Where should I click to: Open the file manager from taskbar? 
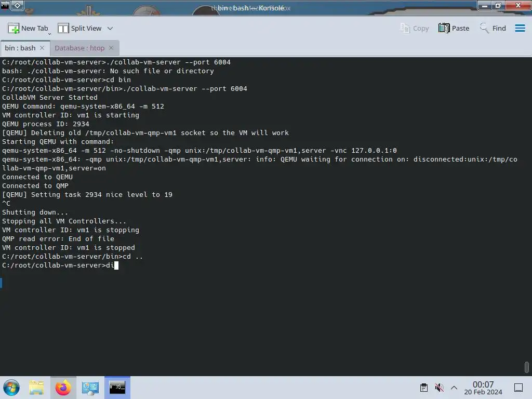coord(36,388)
